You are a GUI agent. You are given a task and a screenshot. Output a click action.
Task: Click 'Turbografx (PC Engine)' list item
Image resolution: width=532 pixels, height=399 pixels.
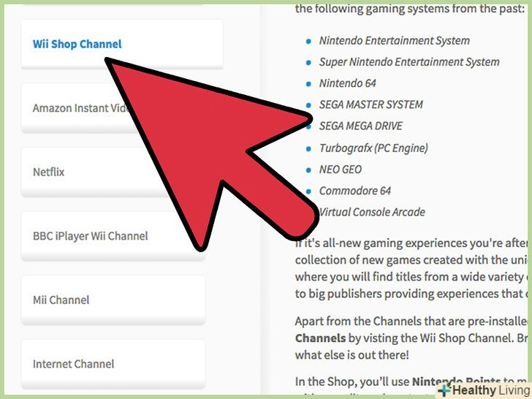coord(373,148)
